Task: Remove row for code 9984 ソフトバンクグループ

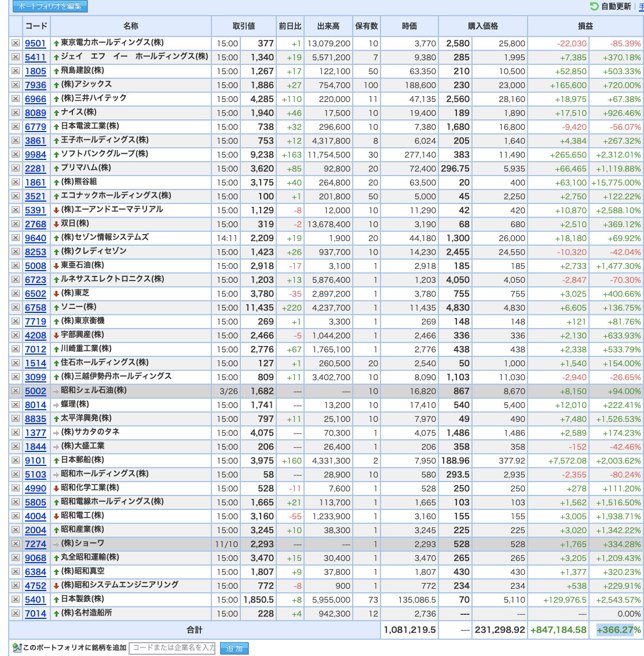Action: (16, 154)
